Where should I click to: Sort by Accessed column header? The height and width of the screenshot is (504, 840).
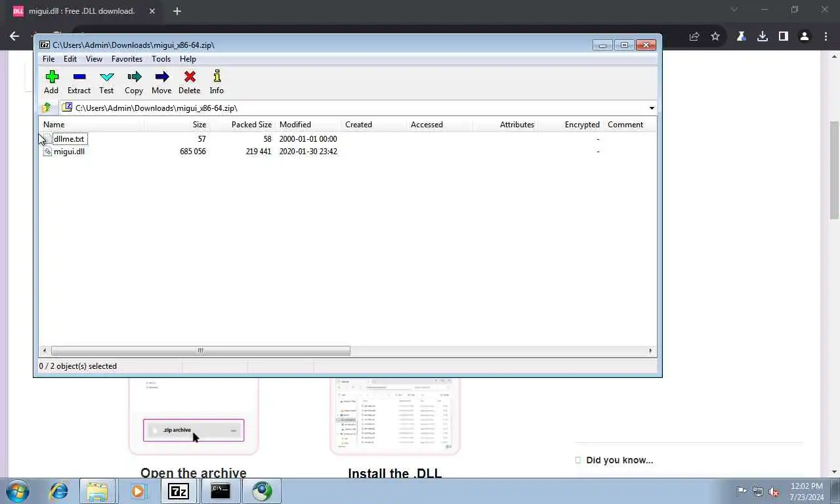[440, 125]
